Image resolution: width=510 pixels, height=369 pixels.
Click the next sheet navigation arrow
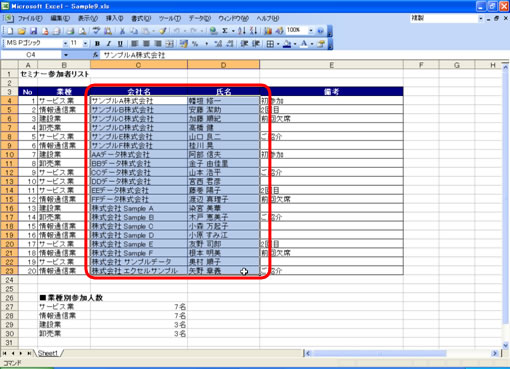pyautogui.click(x=21, y=353)
